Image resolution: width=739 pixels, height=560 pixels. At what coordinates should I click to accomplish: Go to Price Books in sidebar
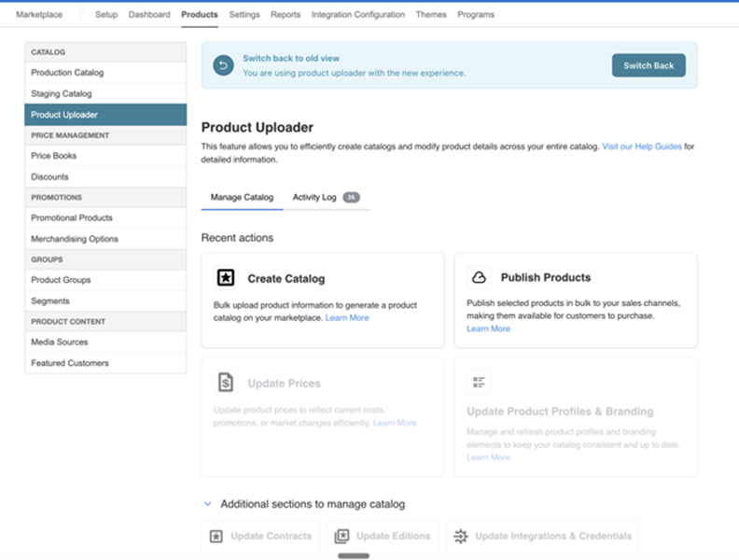pos(54,156)
